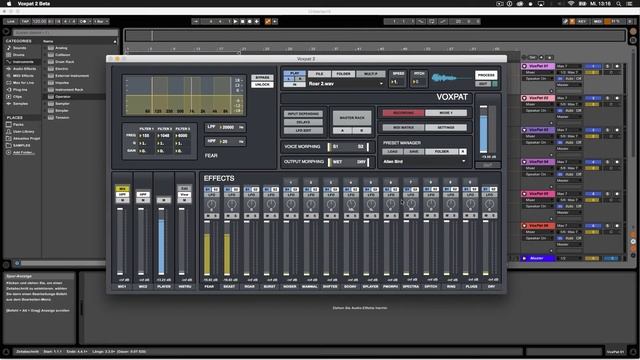Screen dimensions: 640x360
Task: Select the Instruments category in browser
Action: click(x=23, y=62)
